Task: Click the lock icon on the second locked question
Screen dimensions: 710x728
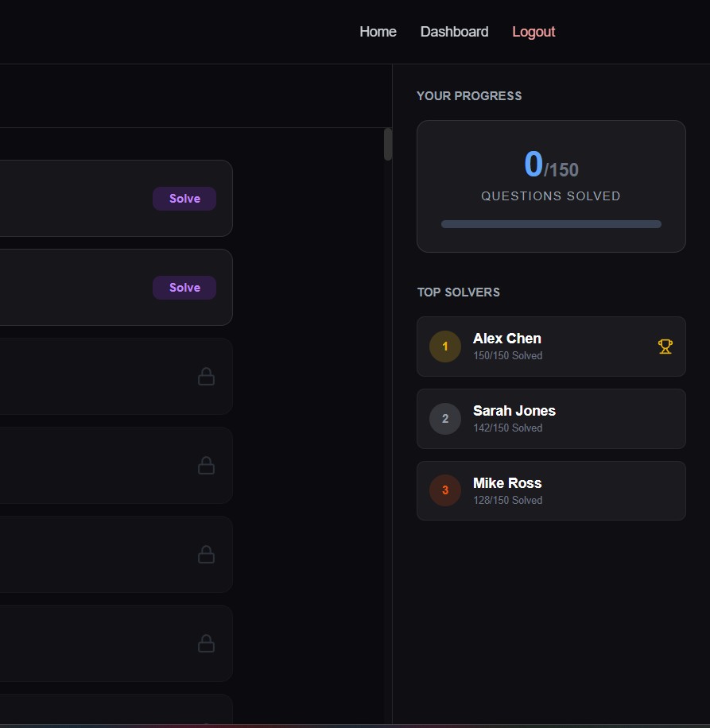Action: (206, 465)
